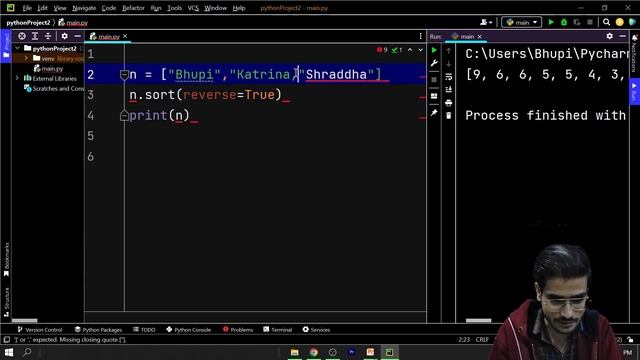Clear console output with trash icon
This screenshot has width=640, height=360.
point(449,116)
